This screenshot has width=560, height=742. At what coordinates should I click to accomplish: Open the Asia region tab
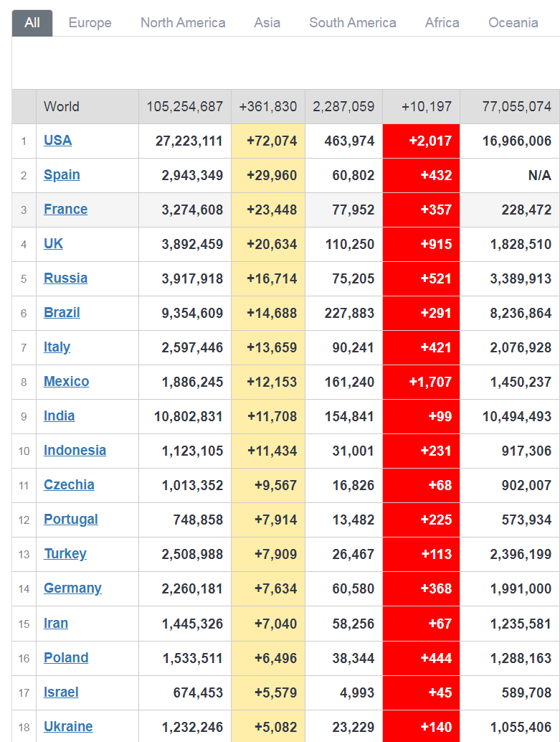point(267,22)
